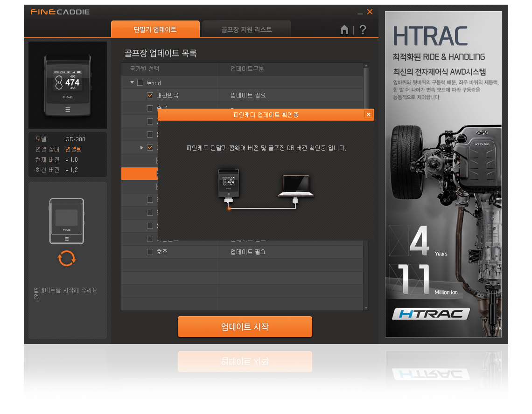Collapse the World tree node

132,83
